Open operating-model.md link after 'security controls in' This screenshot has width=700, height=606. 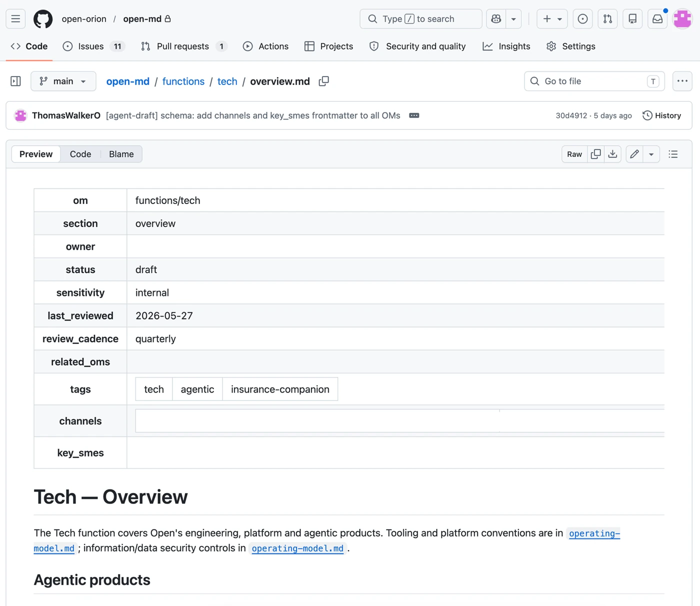click(297, 548)
